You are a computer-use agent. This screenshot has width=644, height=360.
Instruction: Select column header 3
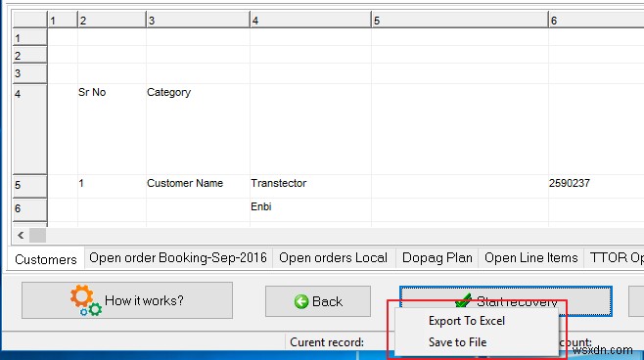[198, 21]
